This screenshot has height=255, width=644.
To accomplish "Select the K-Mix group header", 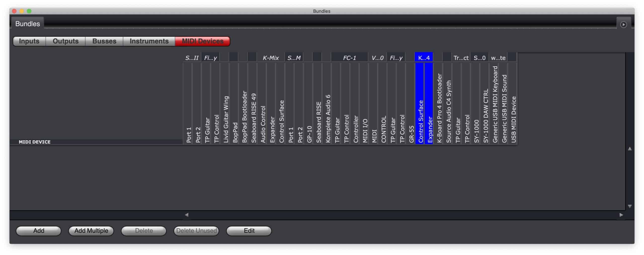I will [x=271, y=57].
